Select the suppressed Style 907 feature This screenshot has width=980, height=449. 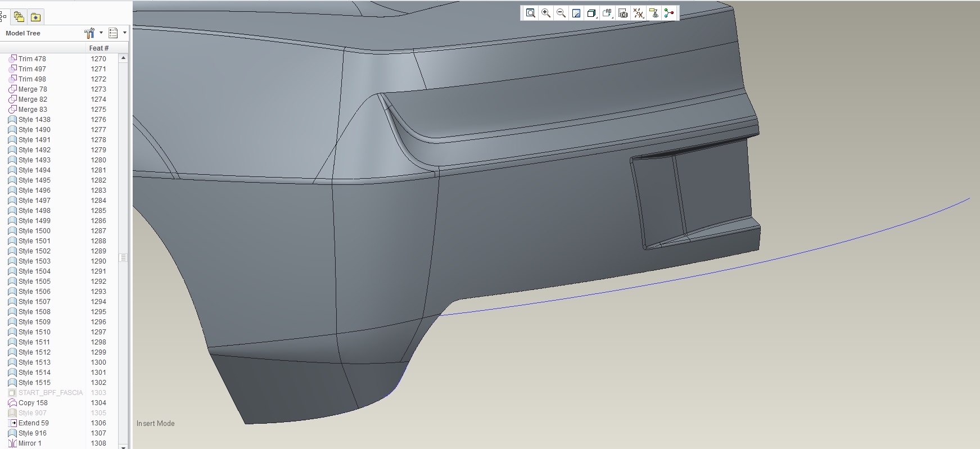coord(33,413)
